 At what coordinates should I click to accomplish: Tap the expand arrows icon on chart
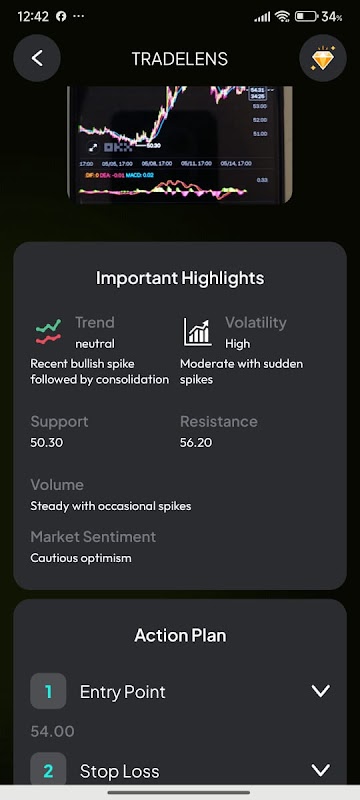(93, 147)
